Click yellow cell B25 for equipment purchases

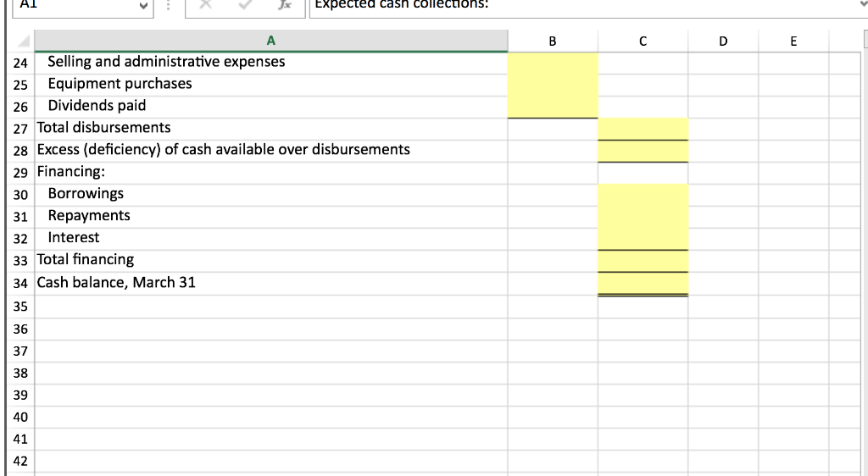(x=553, y=86)
